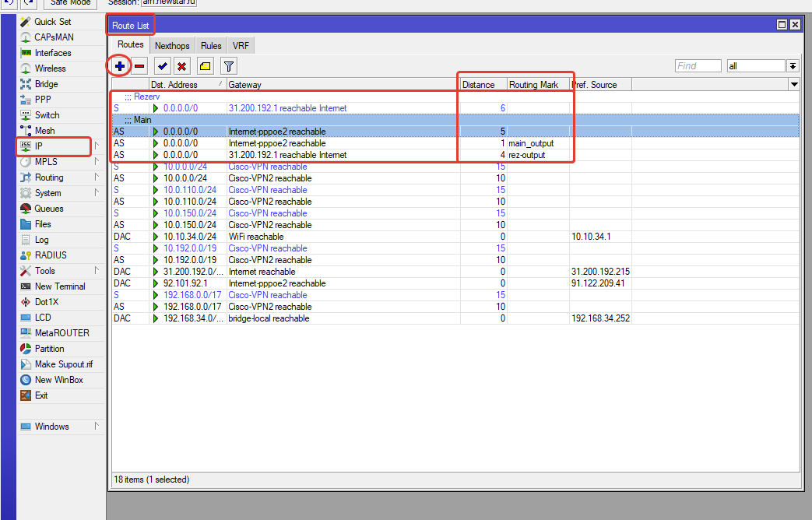The width and height of the screenshot is (812, 520).
Task: Open the Filter funnel icon
Action: click(228, 66)
